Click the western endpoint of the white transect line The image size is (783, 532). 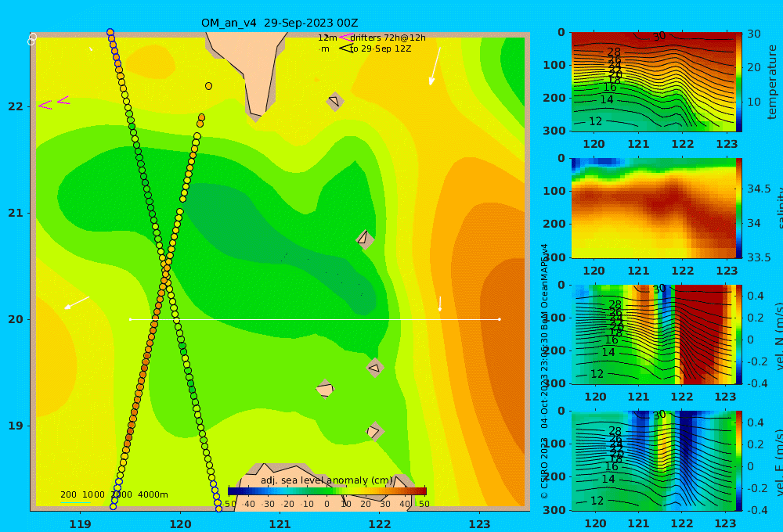[130, 319]
